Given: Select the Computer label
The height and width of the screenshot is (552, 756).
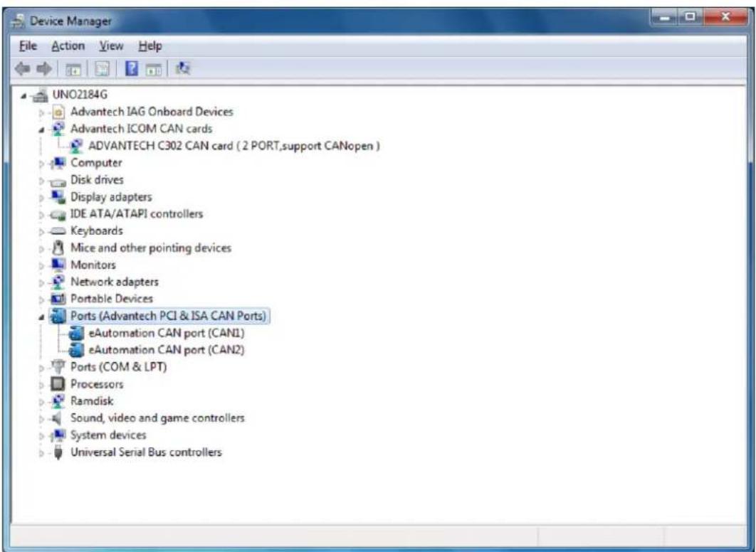Looking at the screenshot, I should pos(96,163).
